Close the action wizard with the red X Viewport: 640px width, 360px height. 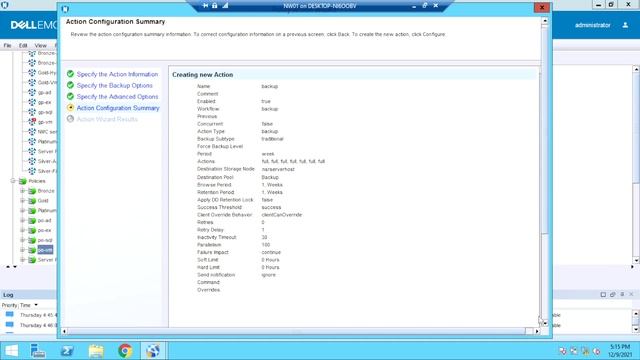tap(542, 7)
